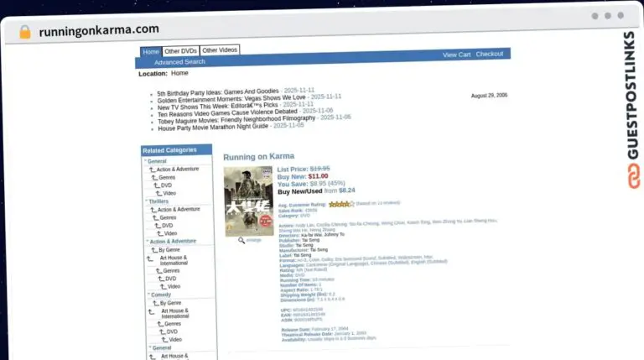Select DVD under Comedy
644x360 pixels.
[x=172, y=331]
